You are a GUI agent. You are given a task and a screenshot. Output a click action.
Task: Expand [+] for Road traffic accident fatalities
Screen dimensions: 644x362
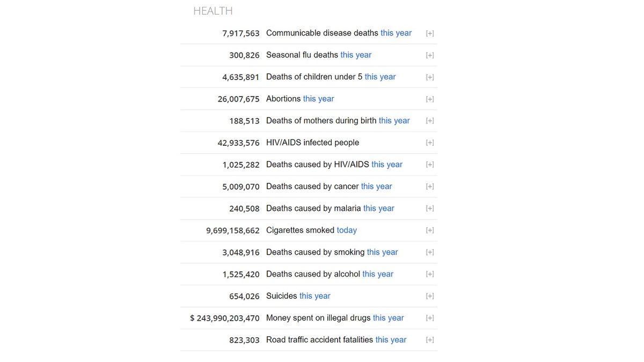[x=430, y=340]
